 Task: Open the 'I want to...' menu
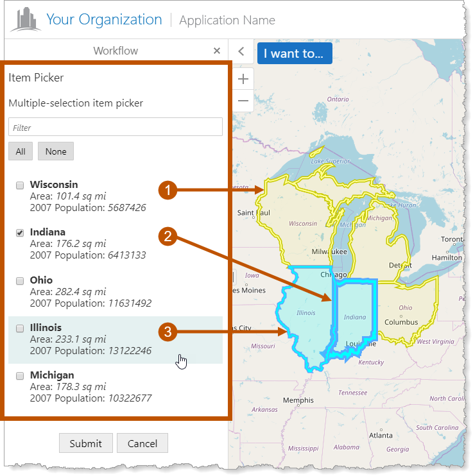pyautogui.click(x=294, y=53)
